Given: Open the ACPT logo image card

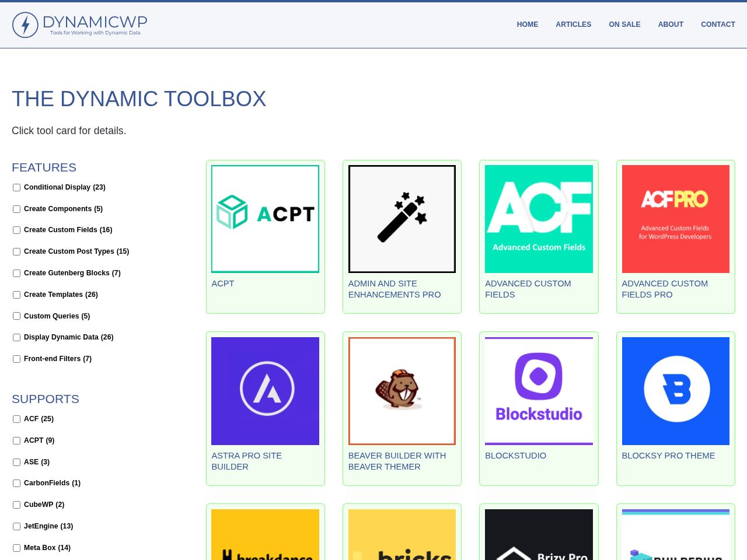Looking at the screenshot, I should coord(265,219).
